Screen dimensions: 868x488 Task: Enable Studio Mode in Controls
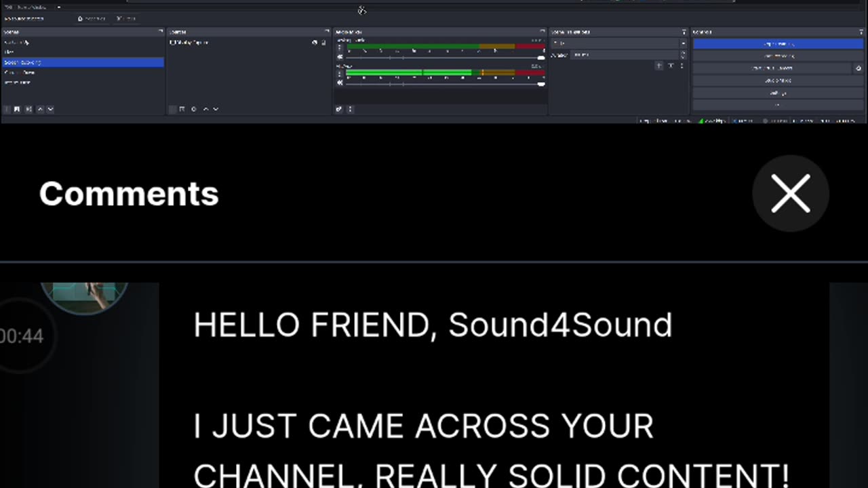click(778, 80)
